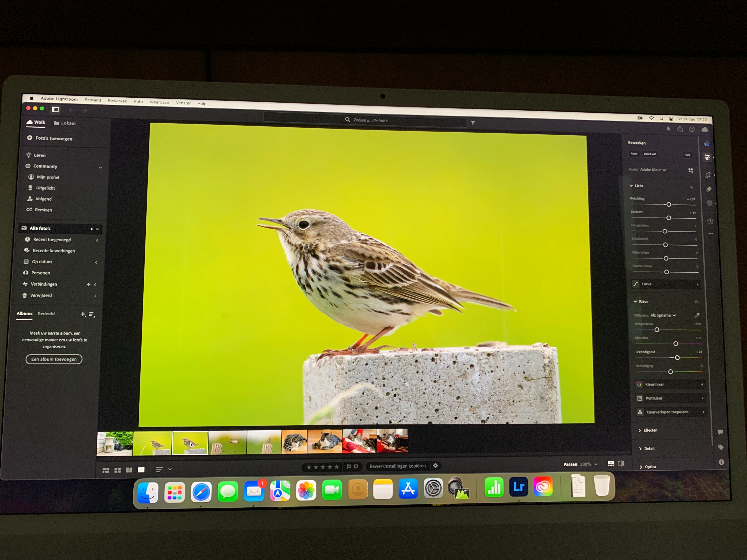Click the share export icon
This screenshot has height=560, width=747.
pyautogui.click(x=680, y=129)
